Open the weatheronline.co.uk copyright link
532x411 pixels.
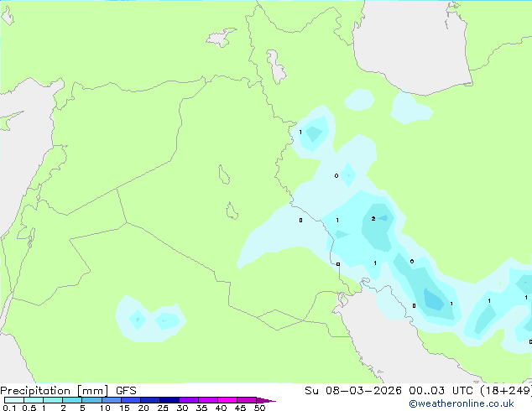click(461, 403)
